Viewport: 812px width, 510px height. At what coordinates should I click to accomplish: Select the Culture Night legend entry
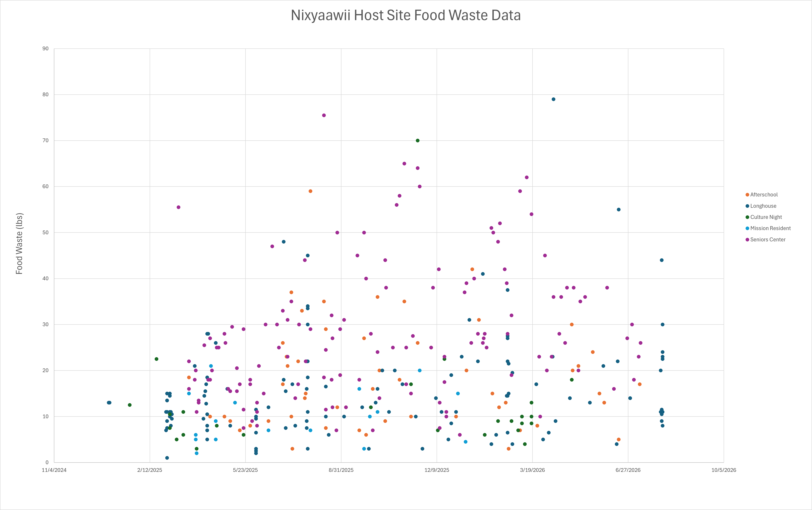point(763,217)
